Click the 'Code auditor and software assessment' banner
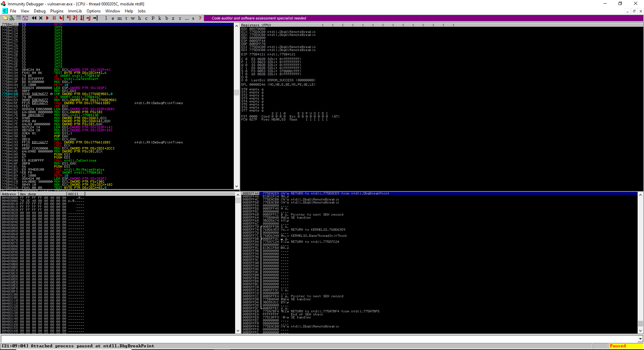 click(x=259, y=18)
